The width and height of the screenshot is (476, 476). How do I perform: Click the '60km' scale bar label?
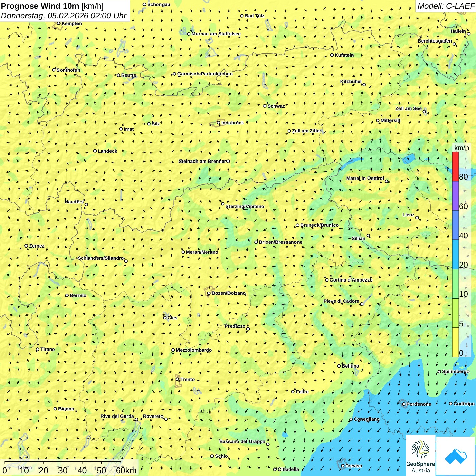[126, 470]
